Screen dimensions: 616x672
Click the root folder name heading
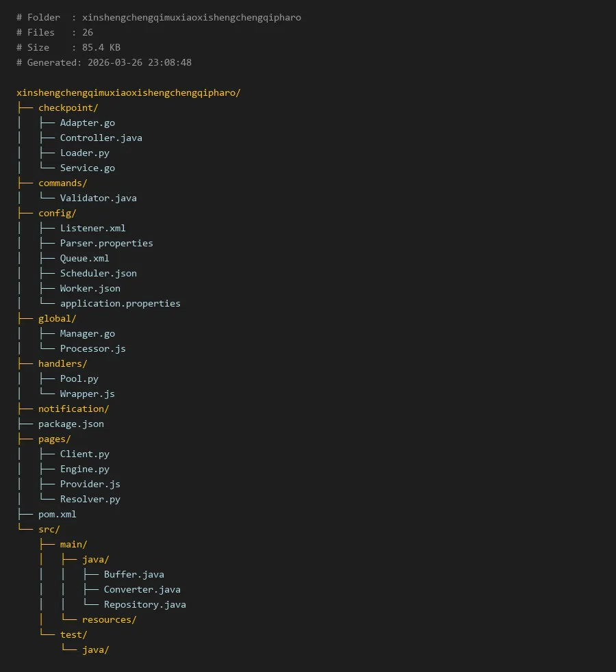click(128, 92)
